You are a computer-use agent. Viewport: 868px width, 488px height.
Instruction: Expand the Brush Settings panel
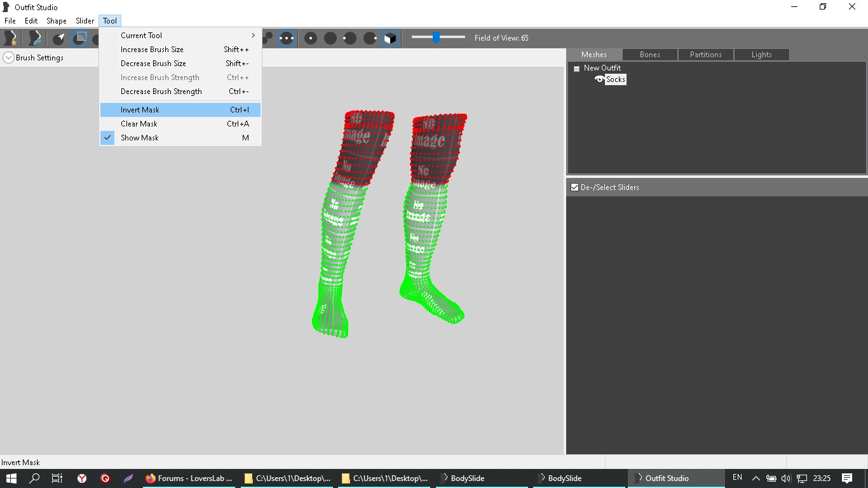coord(8,58)
